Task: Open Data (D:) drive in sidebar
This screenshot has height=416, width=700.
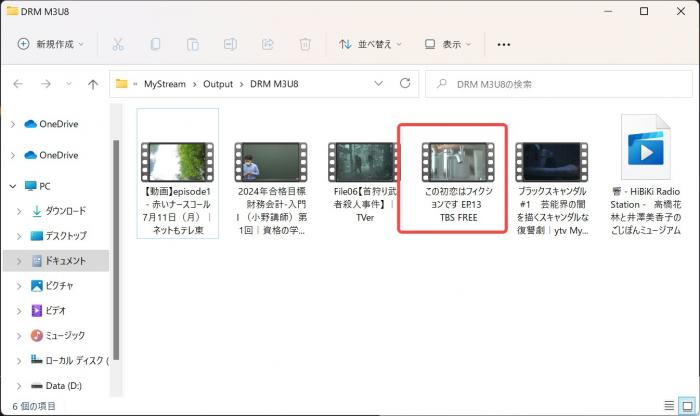Action: tap(57, 386)
